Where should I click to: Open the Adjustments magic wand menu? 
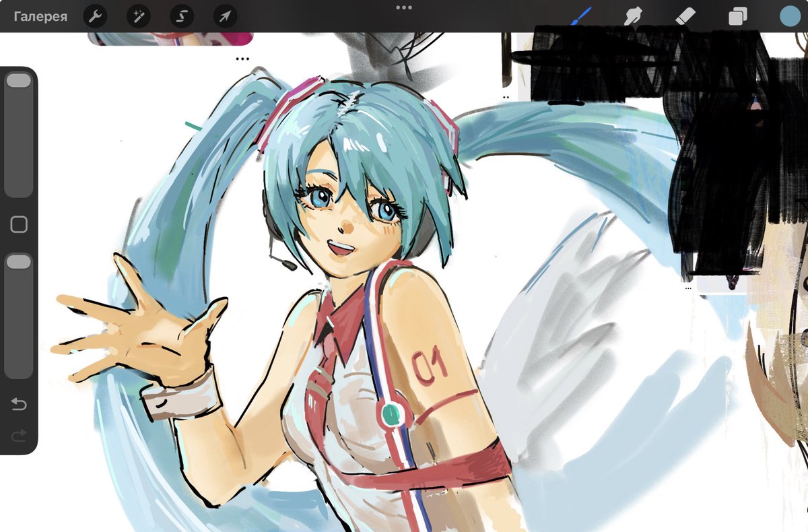pos(139,16)
